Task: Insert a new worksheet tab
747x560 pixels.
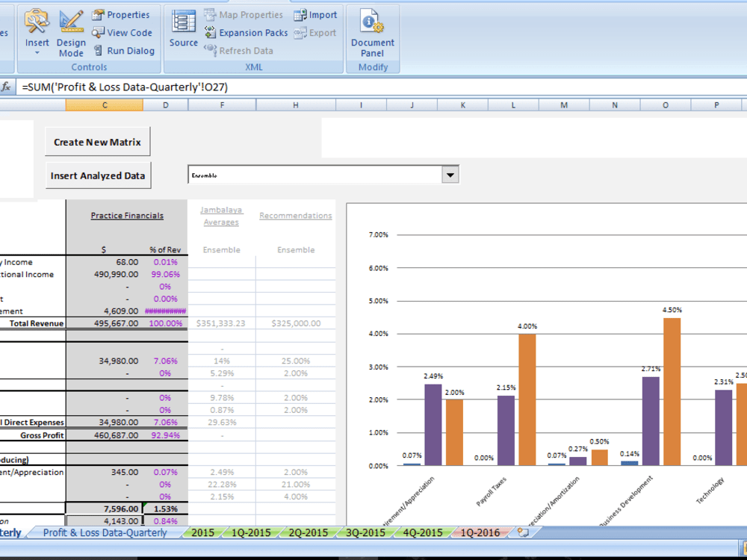Action: 523,532
